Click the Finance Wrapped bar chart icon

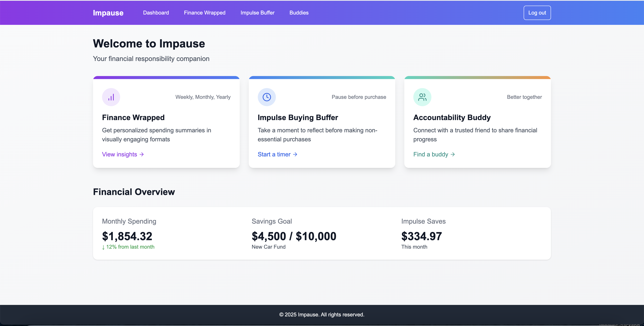coord(111,97)
